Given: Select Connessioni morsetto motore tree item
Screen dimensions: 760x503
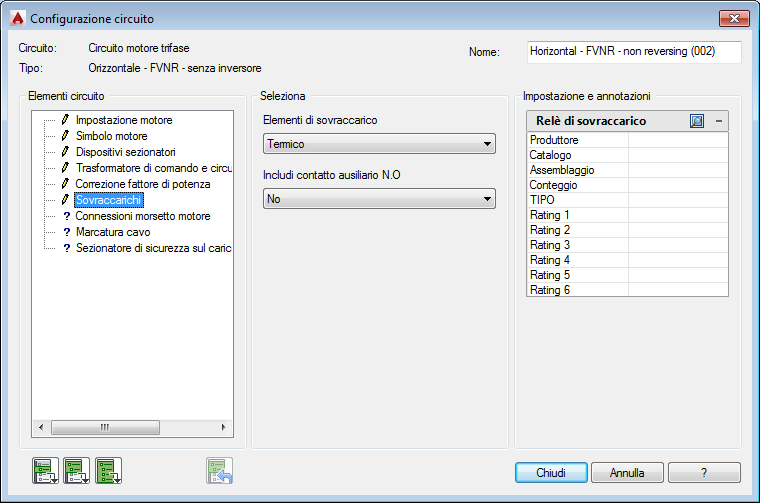Looking at the screenshot, I should 142,216.
